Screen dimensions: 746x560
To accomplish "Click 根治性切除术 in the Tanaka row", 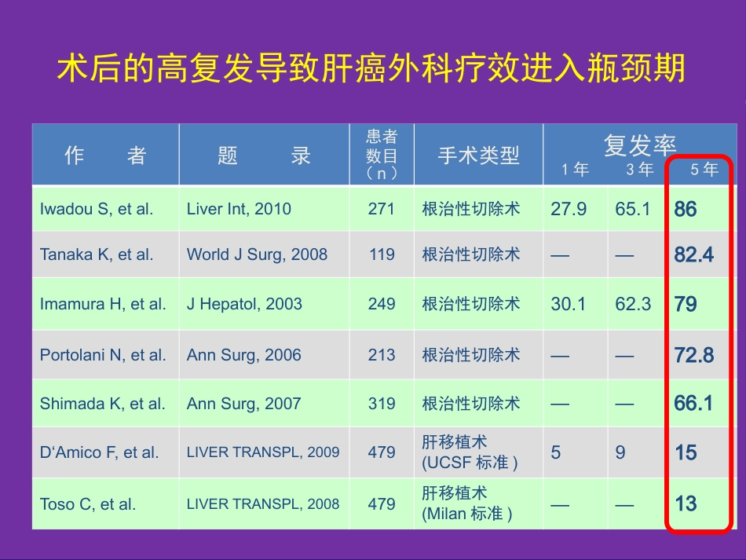I will click(x=471, y=254).
